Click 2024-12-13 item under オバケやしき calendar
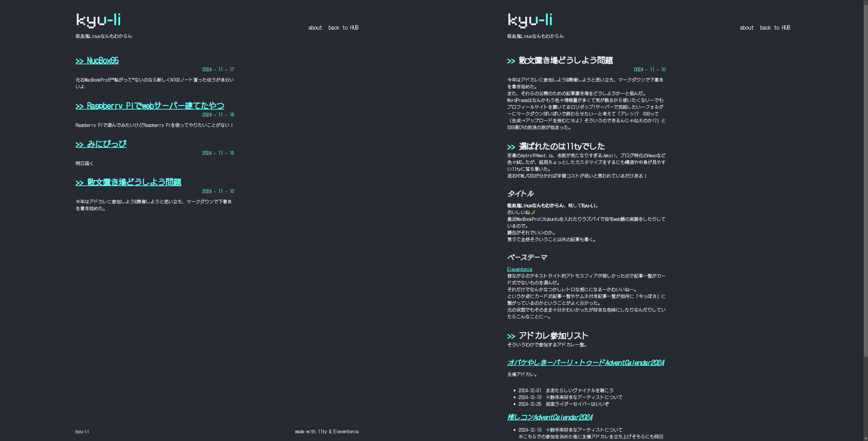 click(570, 397)
